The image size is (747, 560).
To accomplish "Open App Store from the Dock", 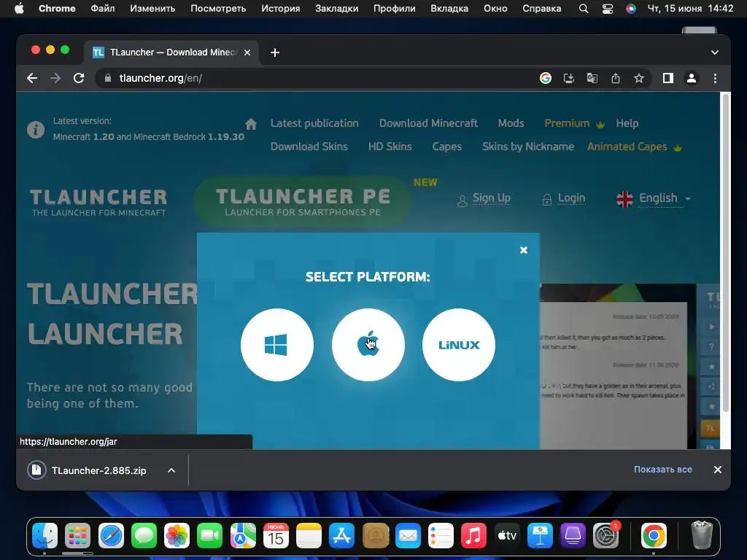I will click(341, 536).
